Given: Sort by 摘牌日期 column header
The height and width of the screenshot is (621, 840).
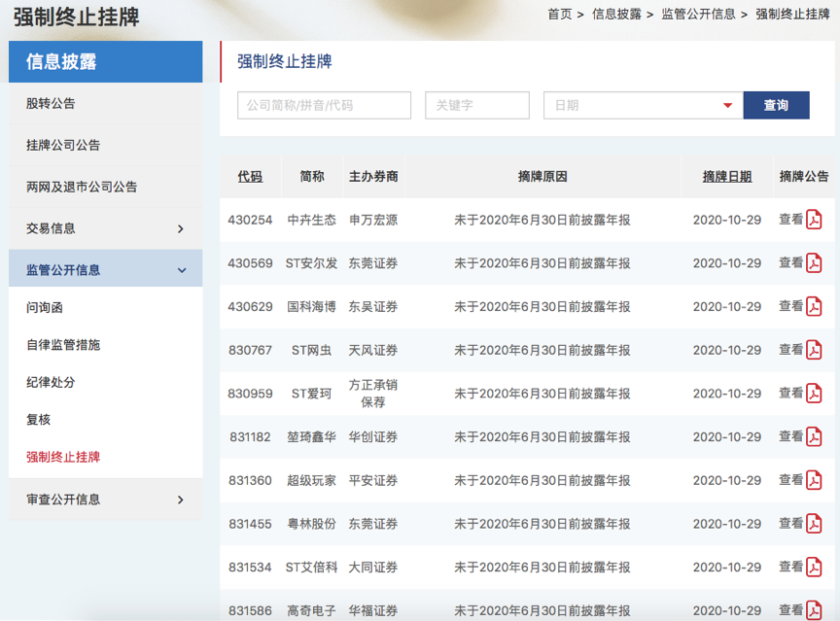Looking at the screenshot, I should tap(727, 177).
